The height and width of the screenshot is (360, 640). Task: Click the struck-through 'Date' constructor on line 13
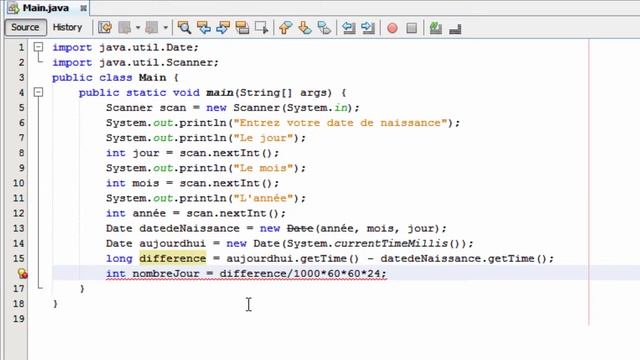point(300,228)
